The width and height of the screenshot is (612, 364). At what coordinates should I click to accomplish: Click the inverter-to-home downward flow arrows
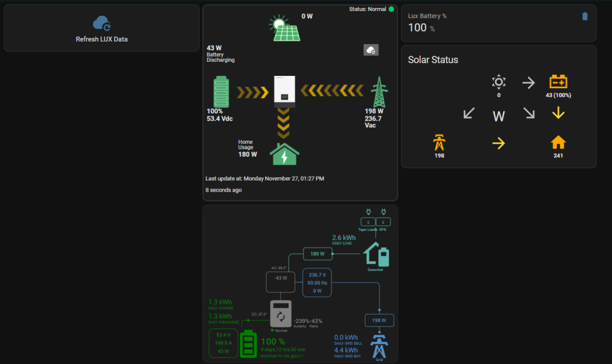[283, 123]
